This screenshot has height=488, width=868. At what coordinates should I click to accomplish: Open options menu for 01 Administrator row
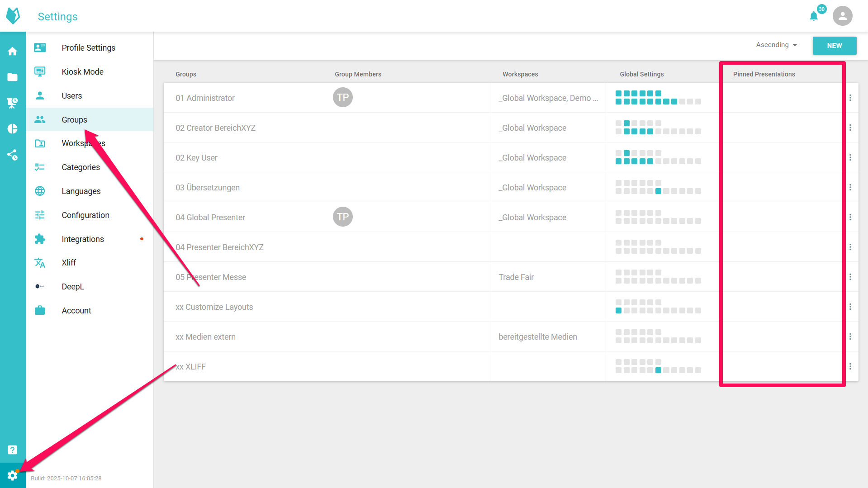pyautogui.click(x=850, y=98)
